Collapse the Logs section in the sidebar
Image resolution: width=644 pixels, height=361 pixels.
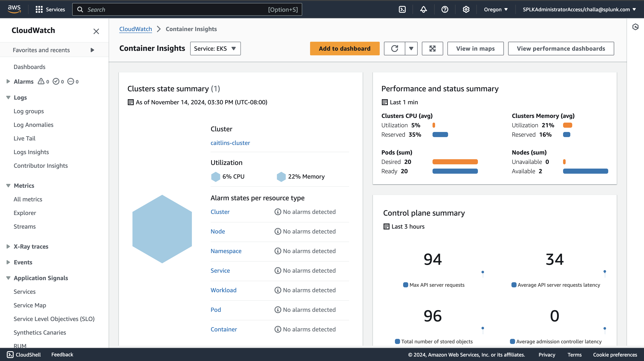coord(8,97)
